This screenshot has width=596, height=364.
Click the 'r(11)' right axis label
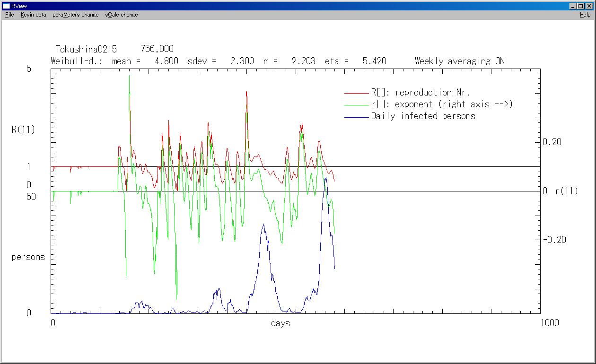point(566,191)
